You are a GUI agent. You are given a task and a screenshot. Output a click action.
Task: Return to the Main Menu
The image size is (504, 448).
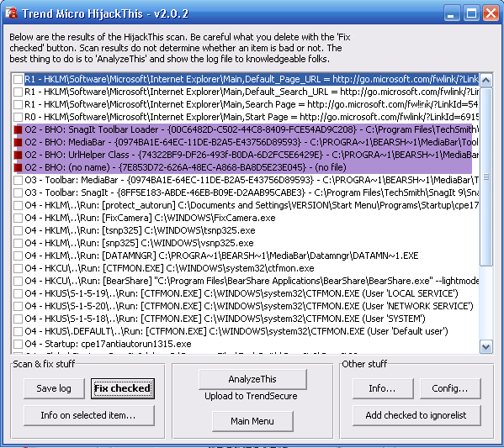(x=252, y=421)
